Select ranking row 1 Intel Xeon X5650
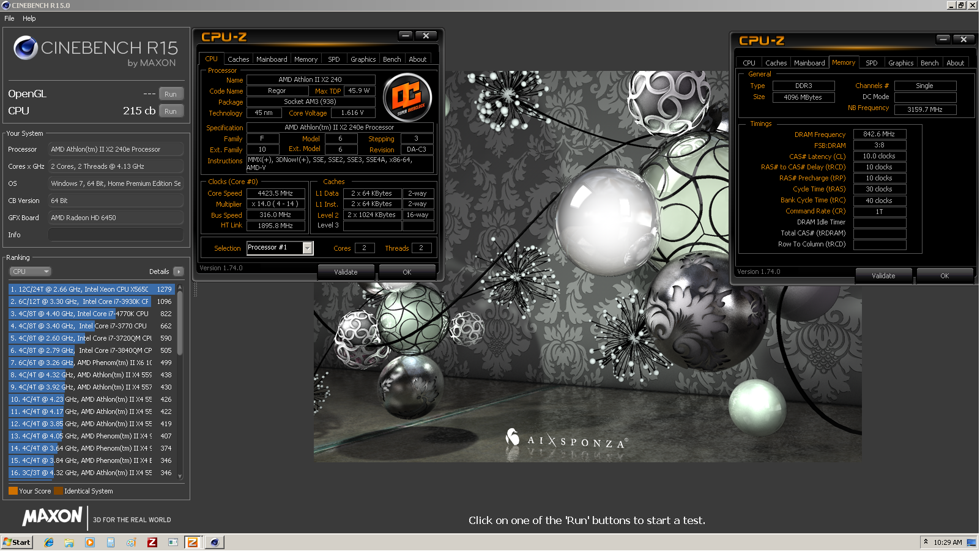The image size is (980, 554). click(92, 289)
